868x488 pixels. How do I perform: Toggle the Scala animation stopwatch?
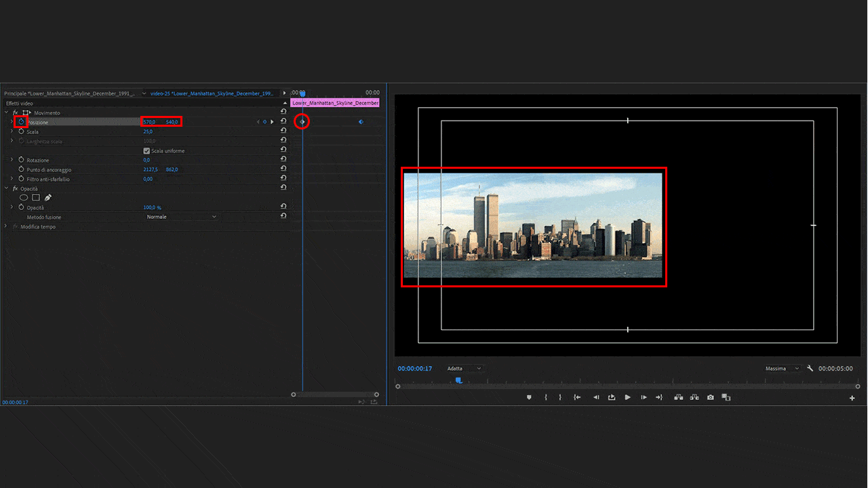pyautogui.click(x=21, y=131)
